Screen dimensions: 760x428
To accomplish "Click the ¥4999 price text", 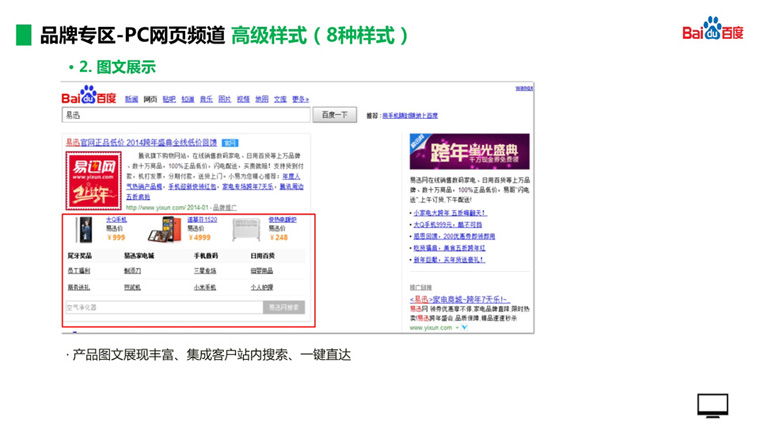I will 200,238.
